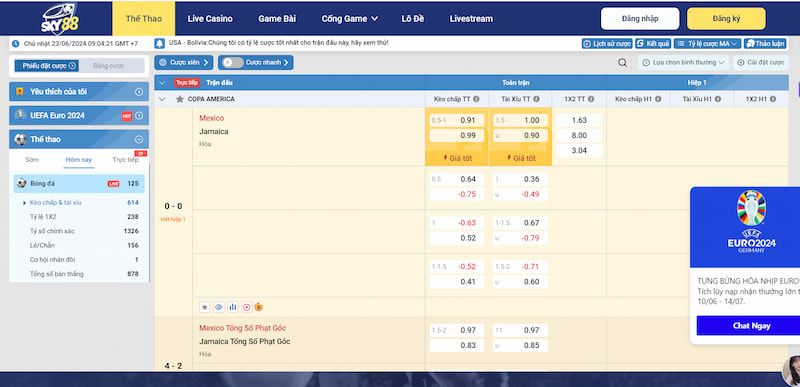Click the eye watch icon below match
This screenshot has height=387, width=800.
tap(219, 307)
